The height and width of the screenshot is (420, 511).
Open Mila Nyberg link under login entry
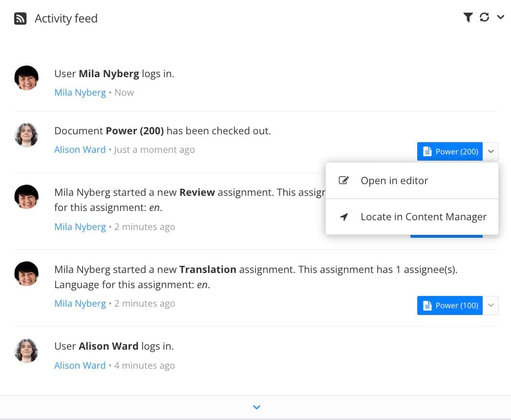point(80,93)
